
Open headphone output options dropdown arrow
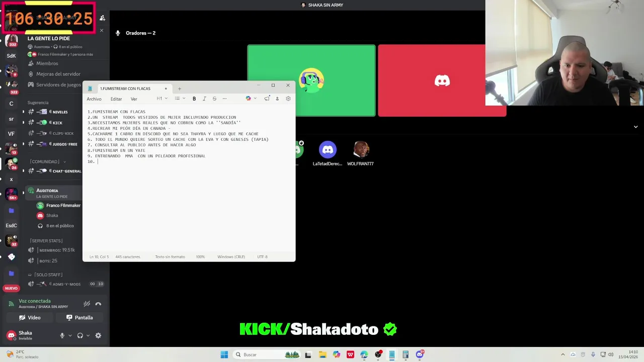click(88, 335)
